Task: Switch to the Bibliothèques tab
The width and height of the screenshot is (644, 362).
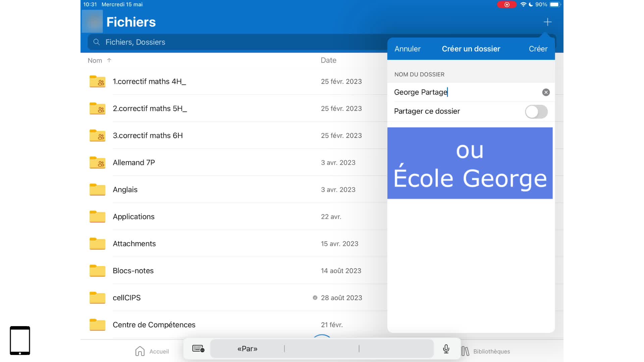Action: (x=485, y=351)
